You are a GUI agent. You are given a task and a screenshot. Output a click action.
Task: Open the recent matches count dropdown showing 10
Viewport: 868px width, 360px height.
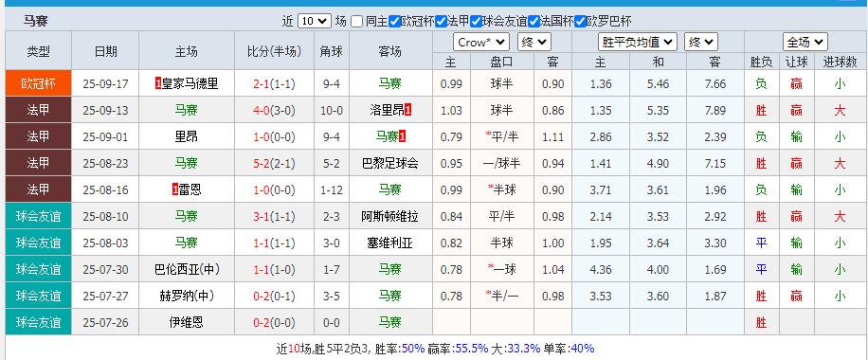pyautogui.click(x=315, y=22)
